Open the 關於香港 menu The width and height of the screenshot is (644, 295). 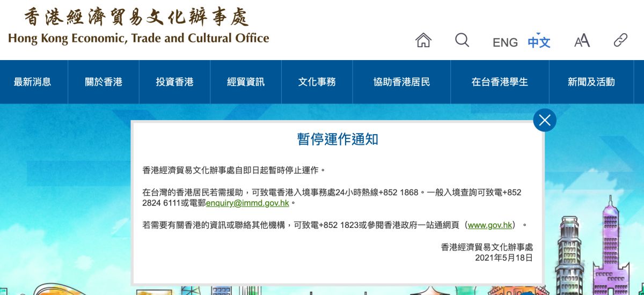[104, 82]
